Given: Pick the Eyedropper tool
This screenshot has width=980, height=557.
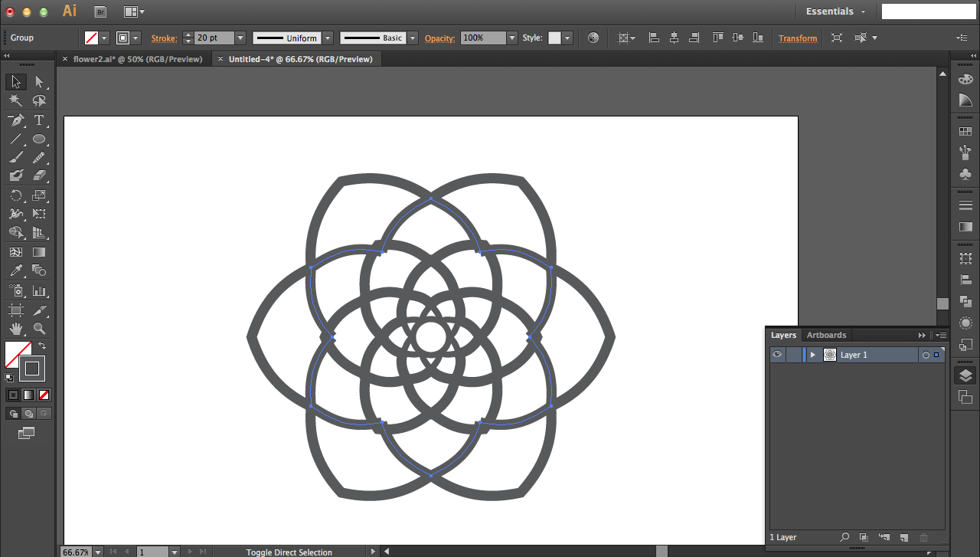Looking at the screenshot, I should (15, 270).
